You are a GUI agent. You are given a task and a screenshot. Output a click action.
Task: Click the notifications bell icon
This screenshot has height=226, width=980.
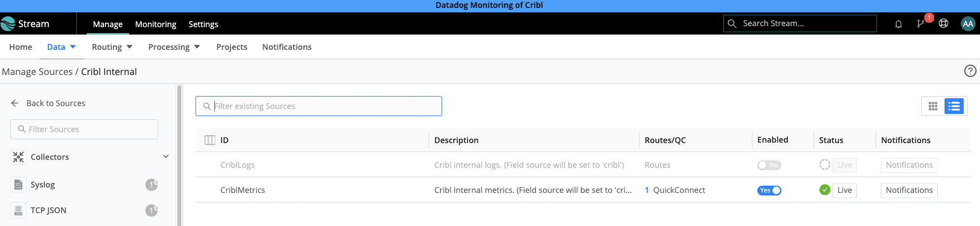click(x=898, y=24)
